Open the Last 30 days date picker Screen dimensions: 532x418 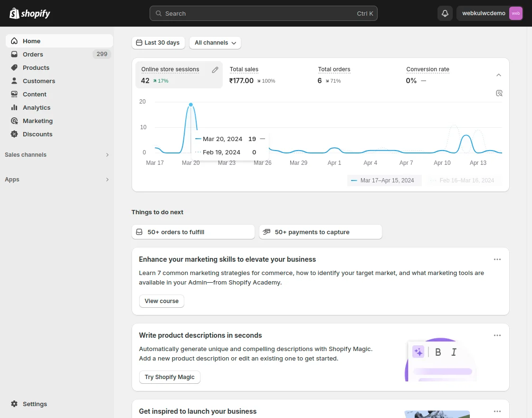pos(158,43)
